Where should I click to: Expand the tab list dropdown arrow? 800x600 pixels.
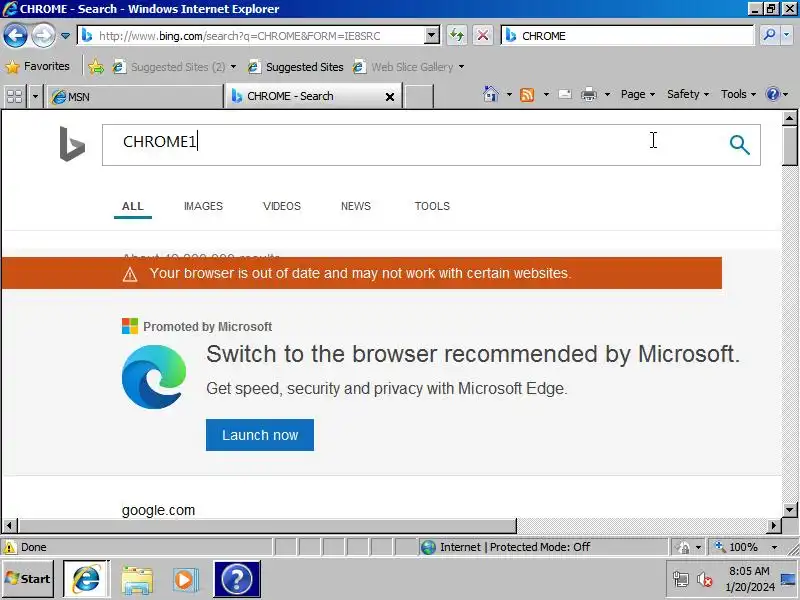click(35, 96)
